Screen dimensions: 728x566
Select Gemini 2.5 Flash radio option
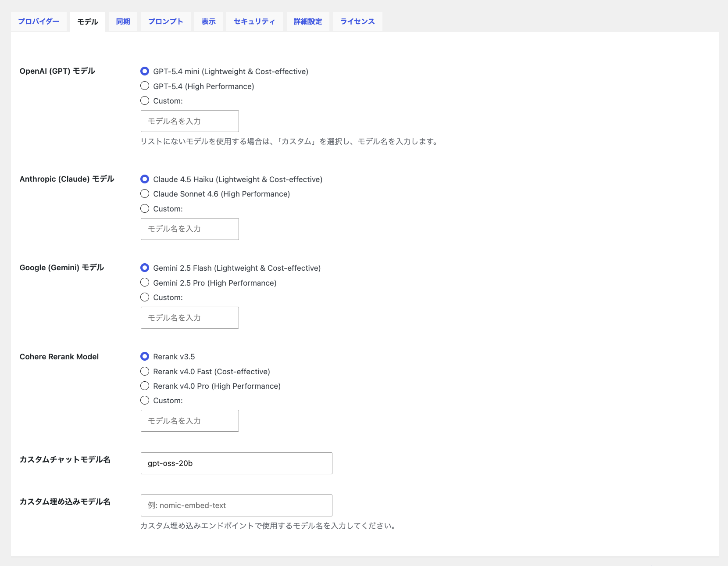tap(145, 268)
